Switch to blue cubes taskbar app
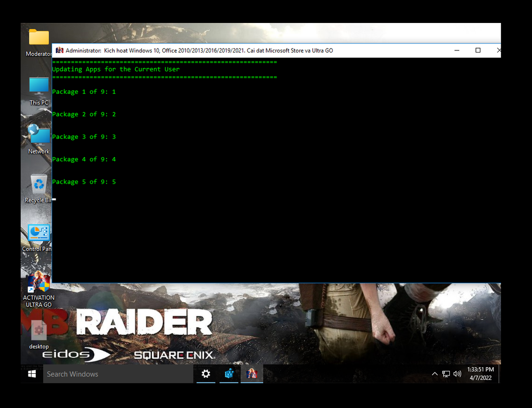Image resolution: width=532 pixels, height=408 pixels. click(229, 374)
